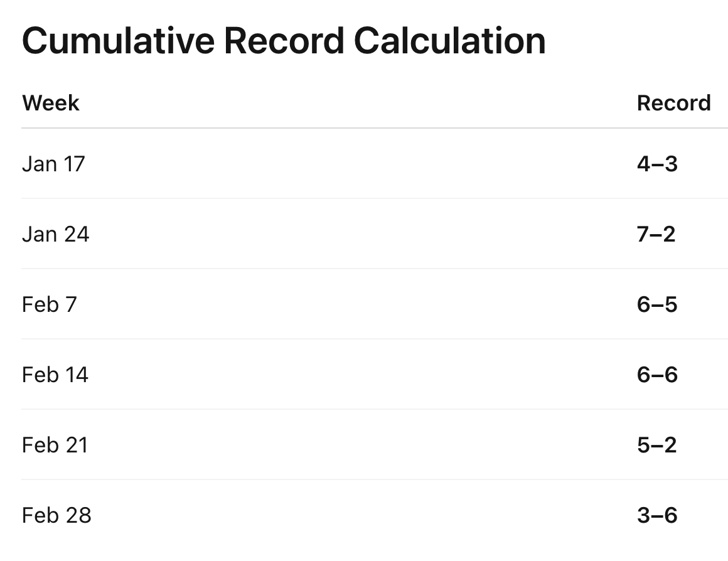Select the "Feb 28" week cell
This screenshot has width=728, height=561.
(x=56, y=515)
